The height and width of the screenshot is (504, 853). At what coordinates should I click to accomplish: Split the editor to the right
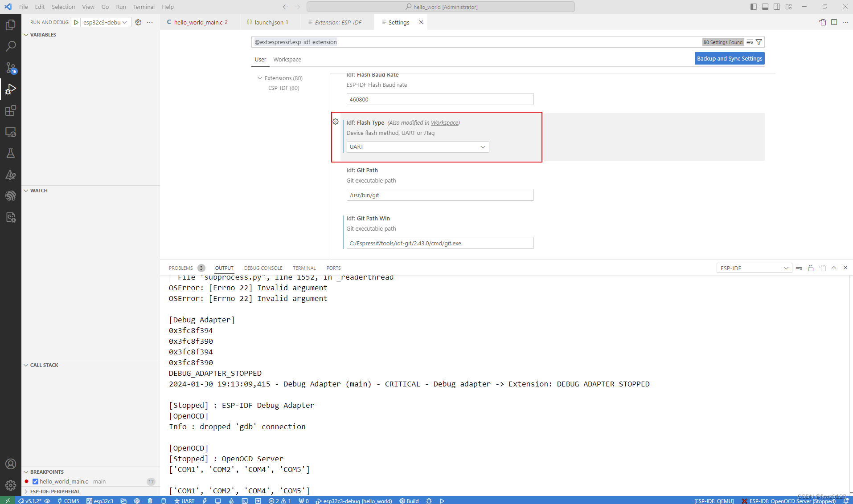(x=834, y=22)
